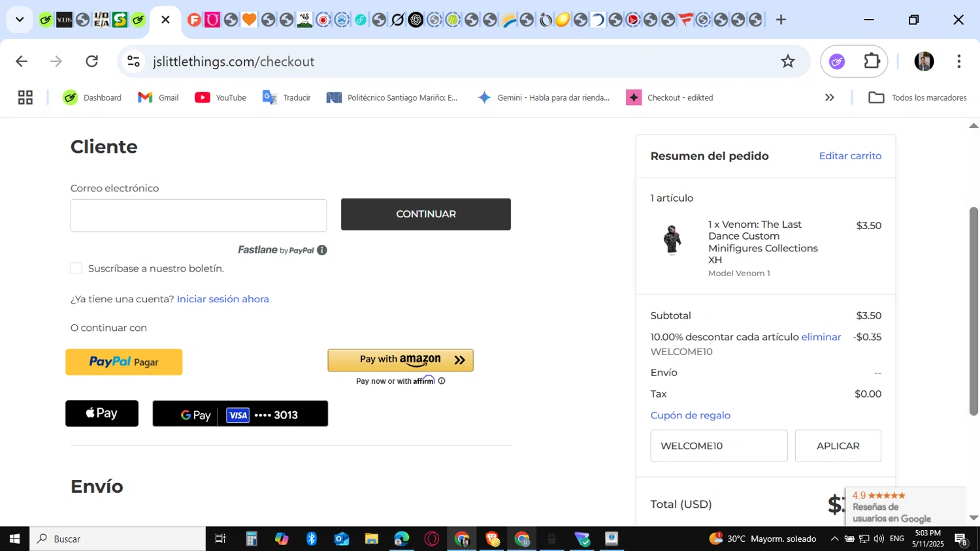Bookmark this page with the star icon

(788, 61)
